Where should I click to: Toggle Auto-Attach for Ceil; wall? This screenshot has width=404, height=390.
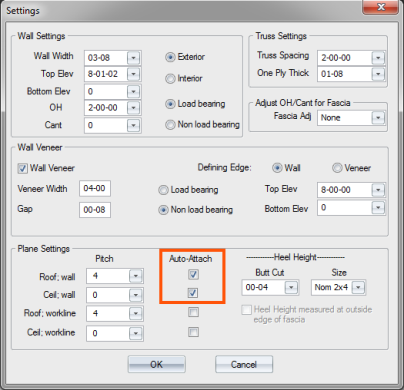click(193, 293)
